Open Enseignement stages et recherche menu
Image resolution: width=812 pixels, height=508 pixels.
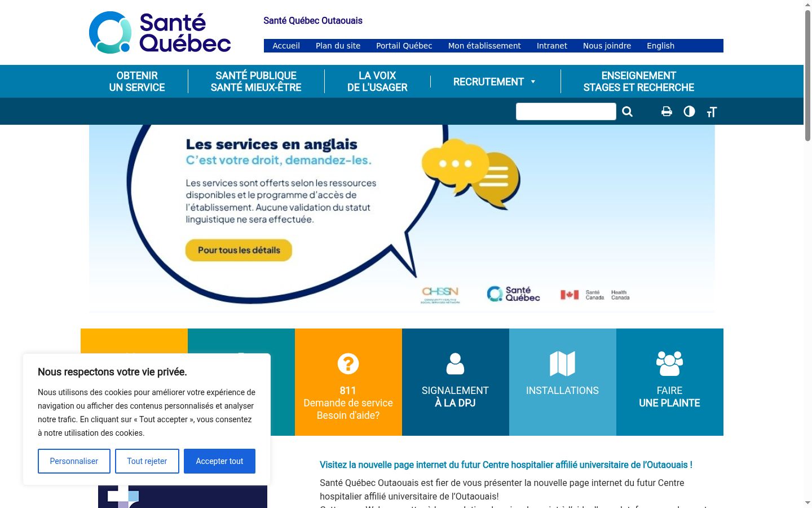(x=639, y=81)
